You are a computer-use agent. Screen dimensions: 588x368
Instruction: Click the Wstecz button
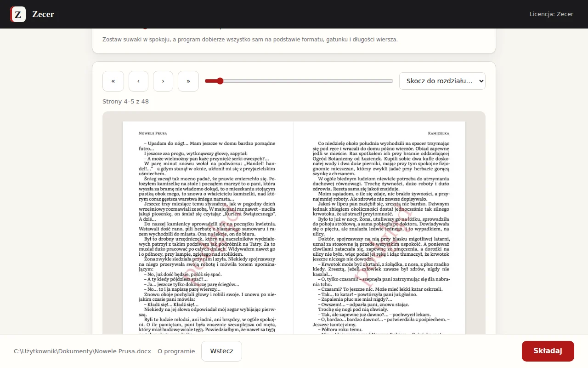click(x=221, y=351)
